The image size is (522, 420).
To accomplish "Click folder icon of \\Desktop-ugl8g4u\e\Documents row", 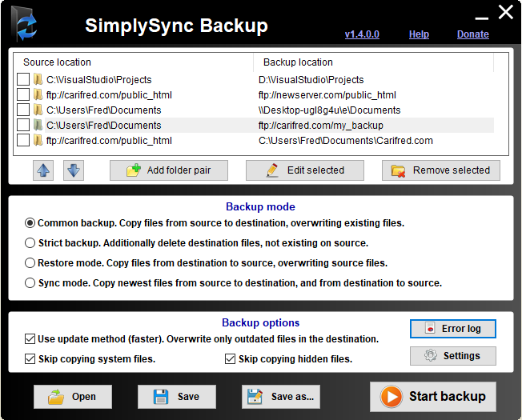I will tap(38, 110).
